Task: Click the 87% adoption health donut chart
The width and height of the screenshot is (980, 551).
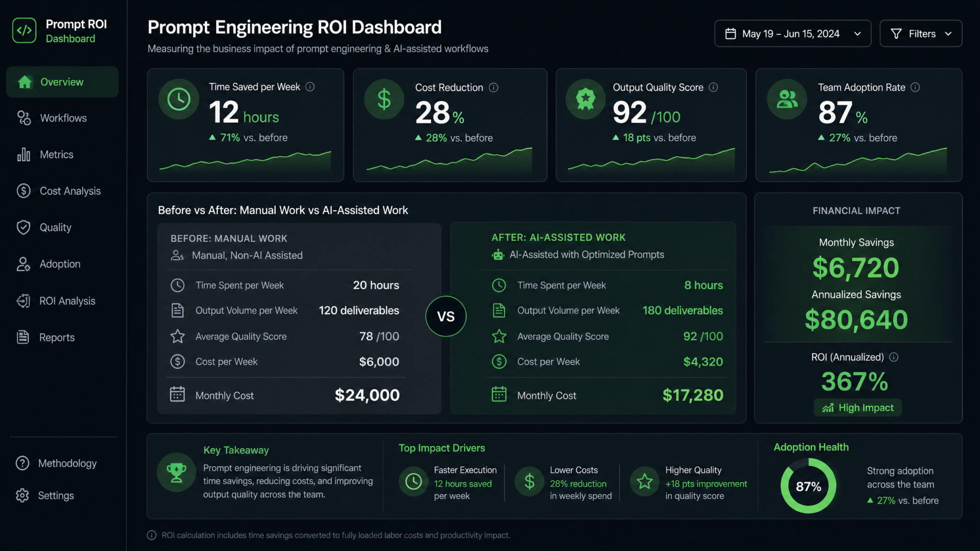Action: pos(809,486)
